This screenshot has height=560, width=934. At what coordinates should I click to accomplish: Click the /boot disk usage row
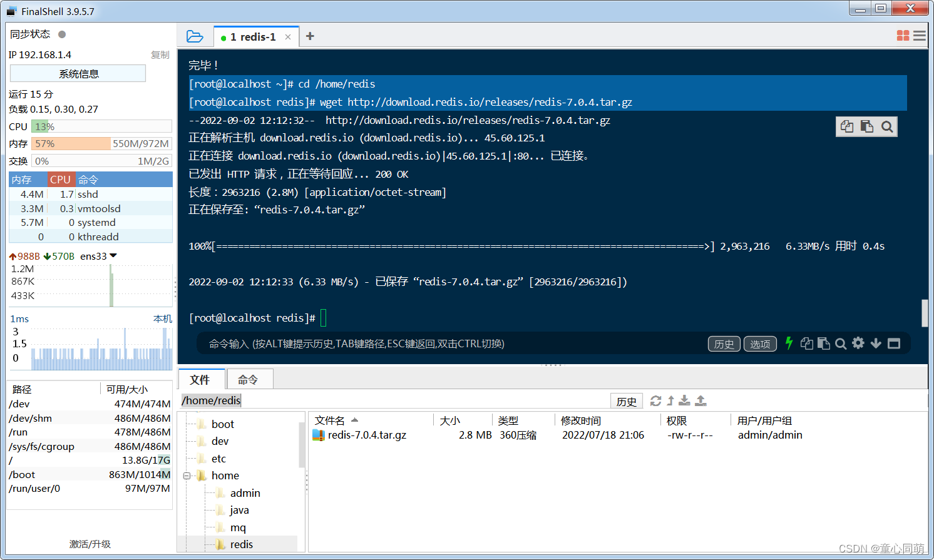[90, 474]
